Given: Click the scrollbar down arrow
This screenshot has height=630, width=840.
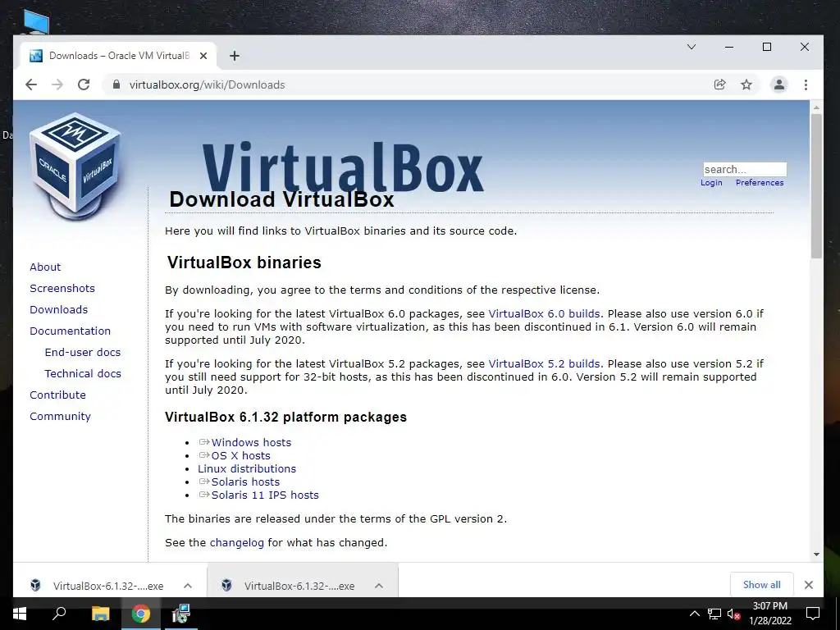Looking at the screenshot, I should (x=816, y=555).
